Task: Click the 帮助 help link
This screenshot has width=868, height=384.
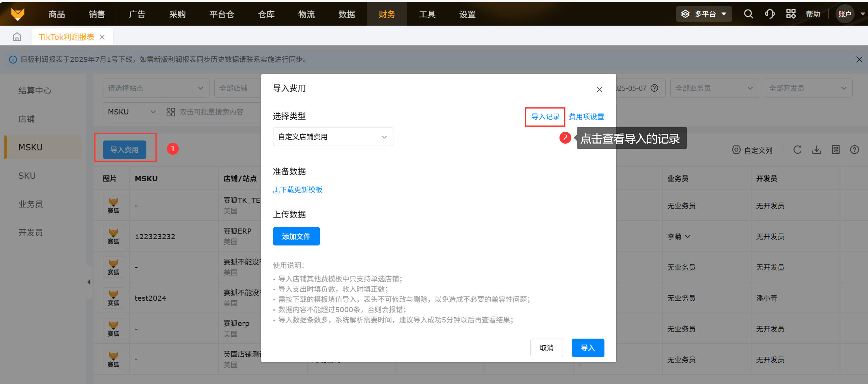Action: (813, 14)
